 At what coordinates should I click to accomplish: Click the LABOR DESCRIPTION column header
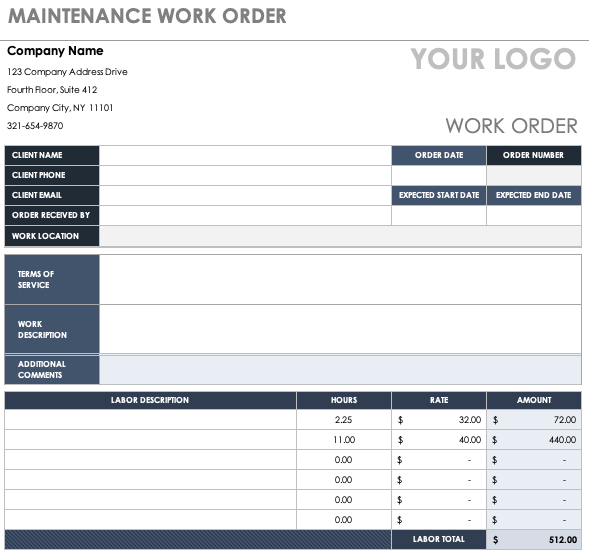(150, 400)
